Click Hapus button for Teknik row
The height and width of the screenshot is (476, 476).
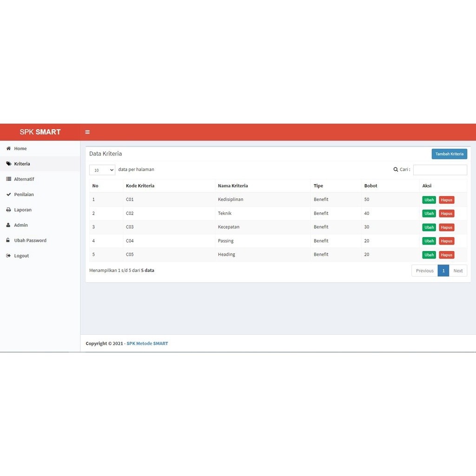click(447, 214)
